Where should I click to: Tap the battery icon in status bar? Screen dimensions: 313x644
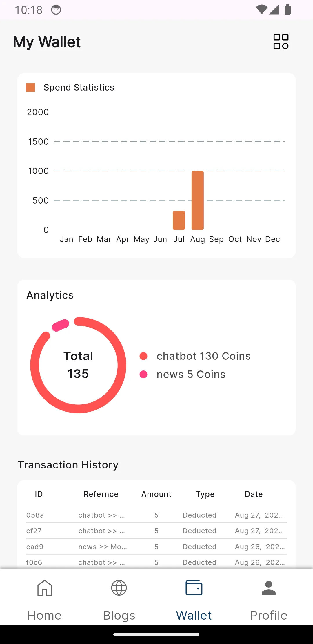click(287, 10)
